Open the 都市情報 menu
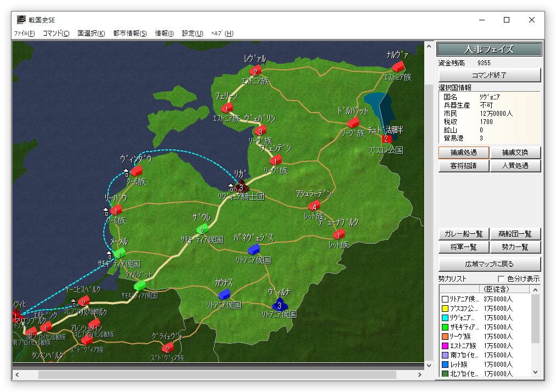Image resolution: width=556 pixels, height=392 pixels. (130, 33)
